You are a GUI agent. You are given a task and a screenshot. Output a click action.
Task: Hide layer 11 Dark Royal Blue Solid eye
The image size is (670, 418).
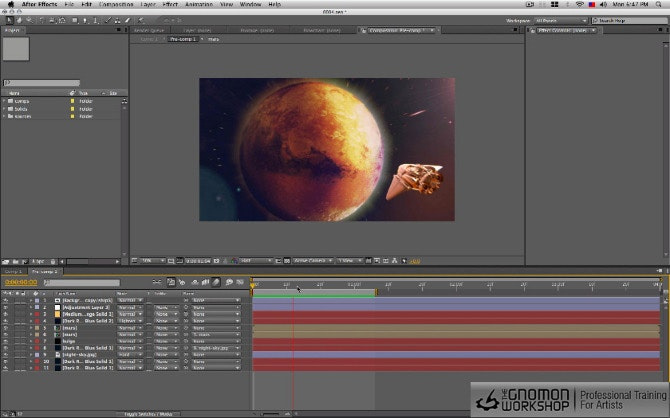6,368
